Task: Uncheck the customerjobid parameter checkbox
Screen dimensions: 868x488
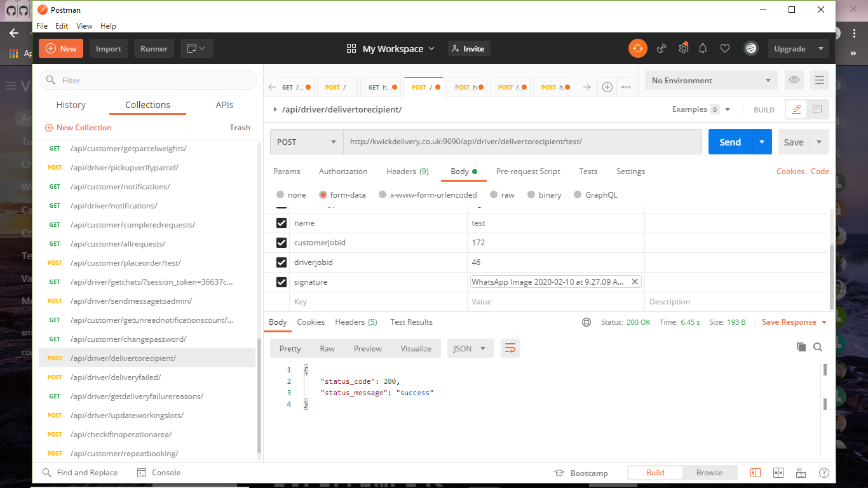Action: pos(281,243)
